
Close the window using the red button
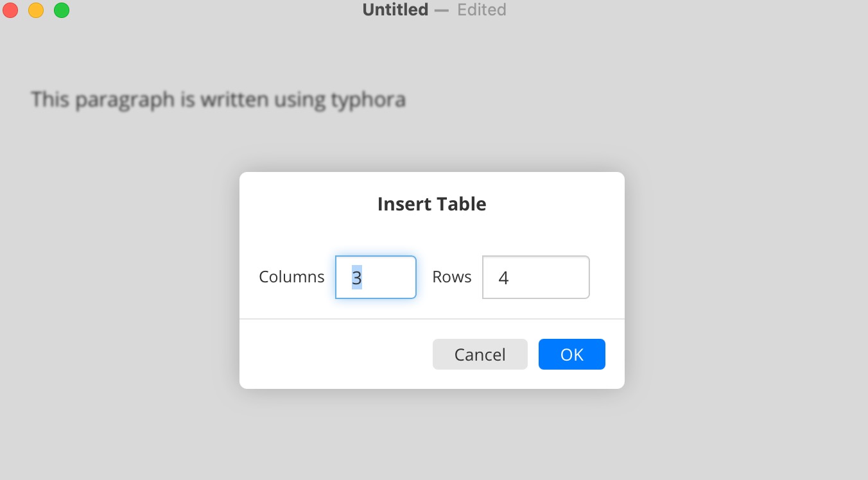pyautogui.click(x=10, y=10)
